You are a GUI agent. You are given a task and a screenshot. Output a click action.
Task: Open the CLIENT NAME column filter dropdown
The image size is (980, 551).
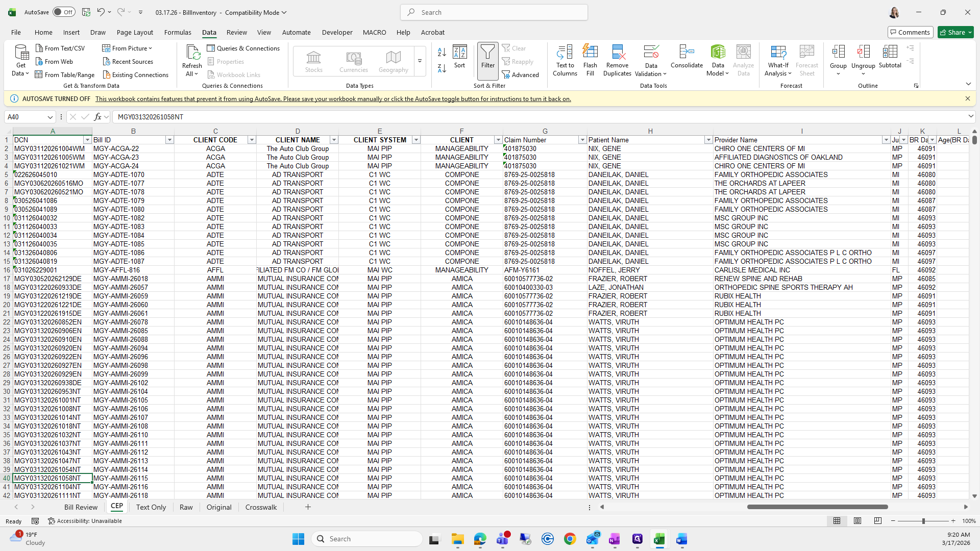coord(334,140)
